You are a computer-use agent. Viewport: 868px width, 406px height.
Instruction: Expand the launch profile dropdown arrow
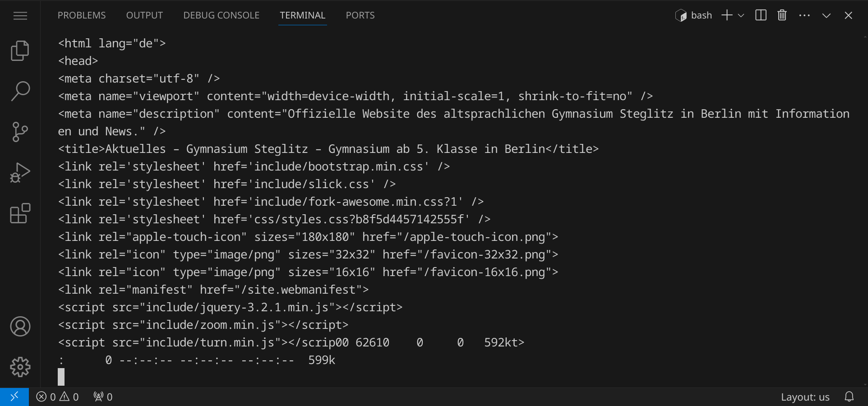click(741, 15)
